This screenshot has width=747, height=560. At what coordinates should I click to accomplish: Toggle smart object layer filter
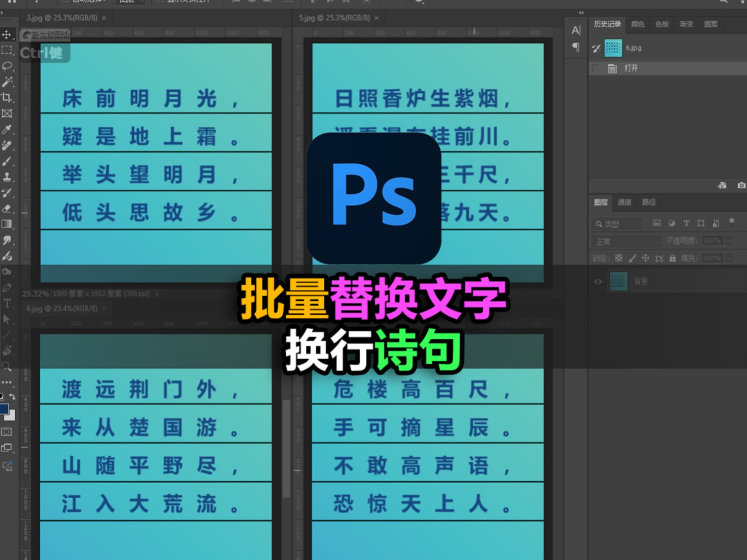point(716,223)
